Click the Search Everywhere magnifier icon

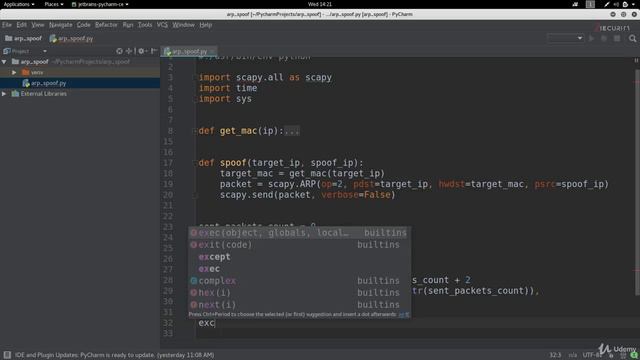tap(632, 38)
